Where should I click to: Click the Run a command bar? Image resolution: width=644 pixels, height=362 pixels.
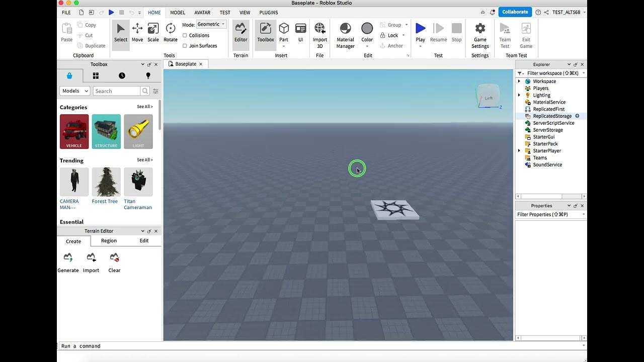(x=322, y=346)
